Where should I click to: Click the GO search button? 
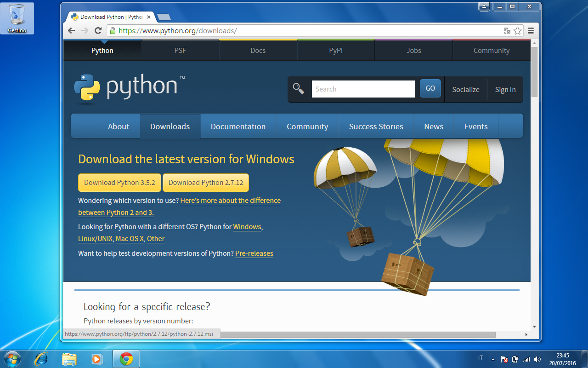coord(430,88)
